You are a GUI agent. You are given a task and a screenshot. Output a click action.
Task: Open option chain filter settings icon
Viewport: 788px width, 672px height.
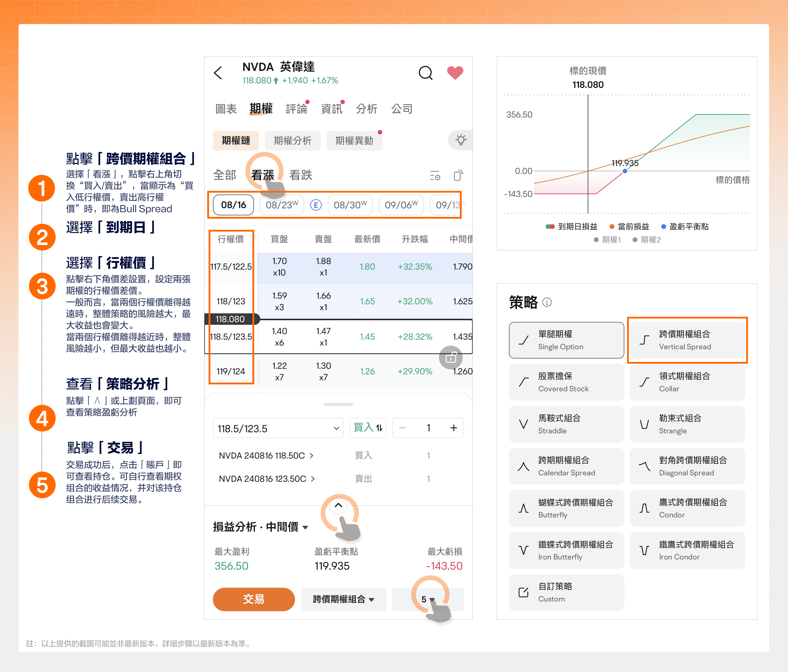[435, 176]
